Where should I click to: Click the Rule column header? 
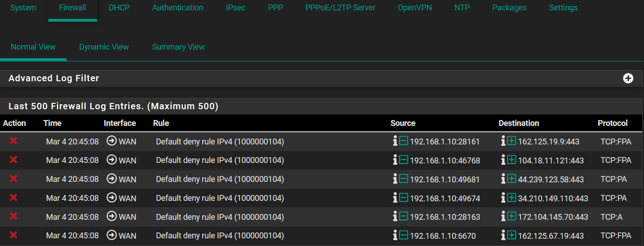click(x=161, y=123)
